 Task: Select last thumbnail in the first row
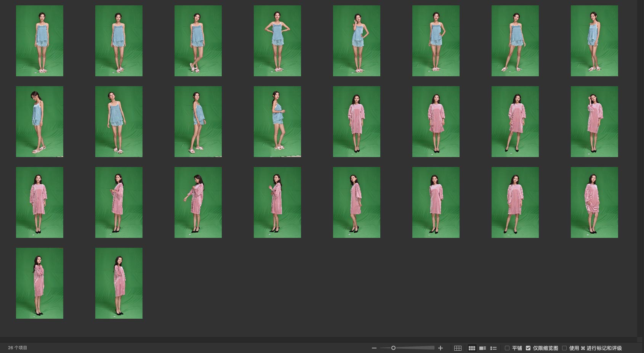594,41
